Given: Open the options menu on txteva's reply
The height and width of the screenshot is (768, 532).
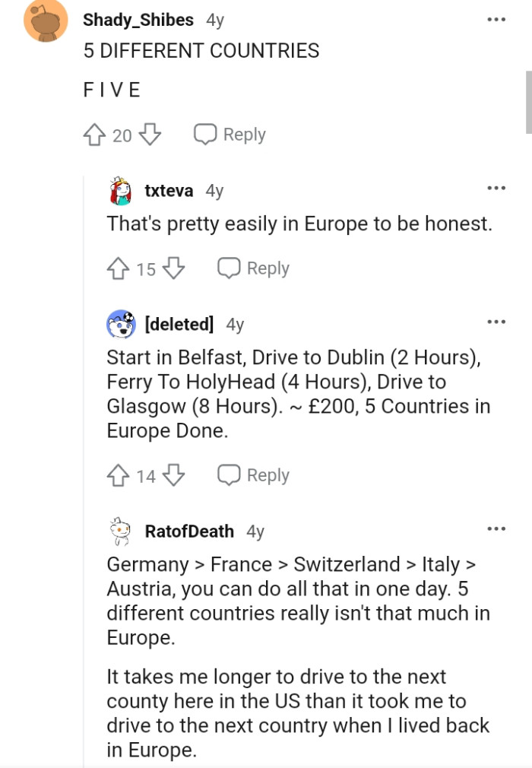Looking at the screenshot, I should (496, 187).
